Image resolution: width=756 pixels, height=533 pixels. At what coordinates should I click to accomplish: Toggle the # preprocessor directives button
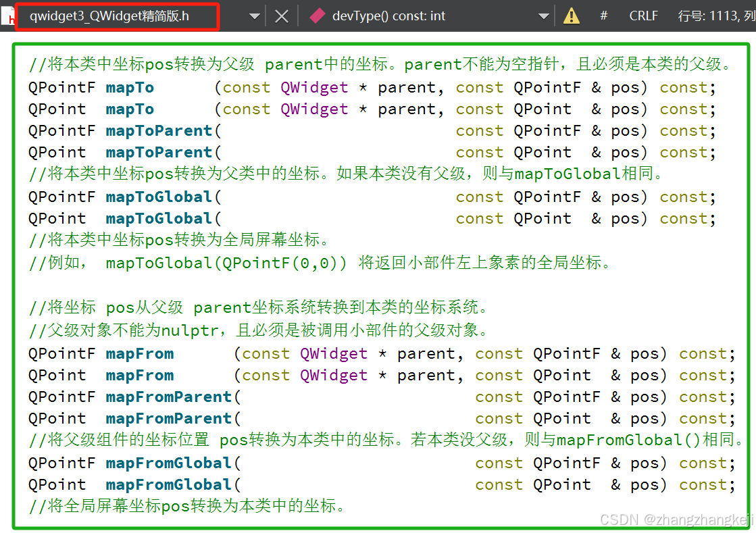point(603,16)
